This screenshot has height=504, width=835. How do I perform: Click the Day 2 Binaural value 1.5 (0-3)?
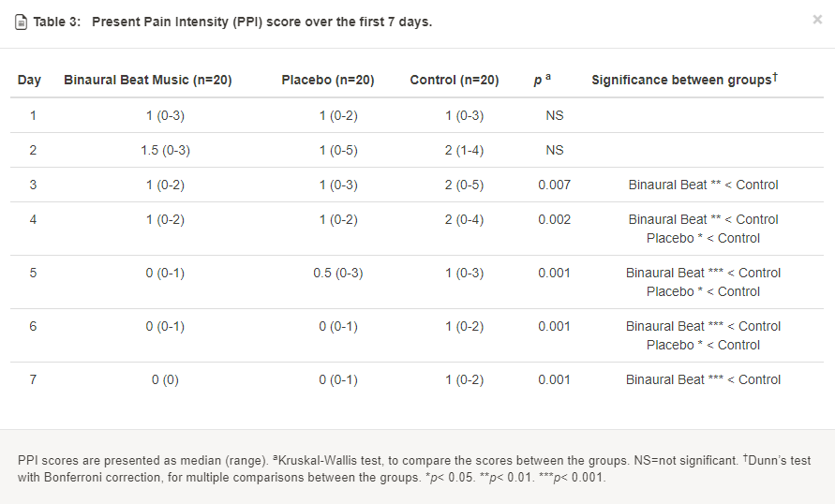tap(165, 150)
